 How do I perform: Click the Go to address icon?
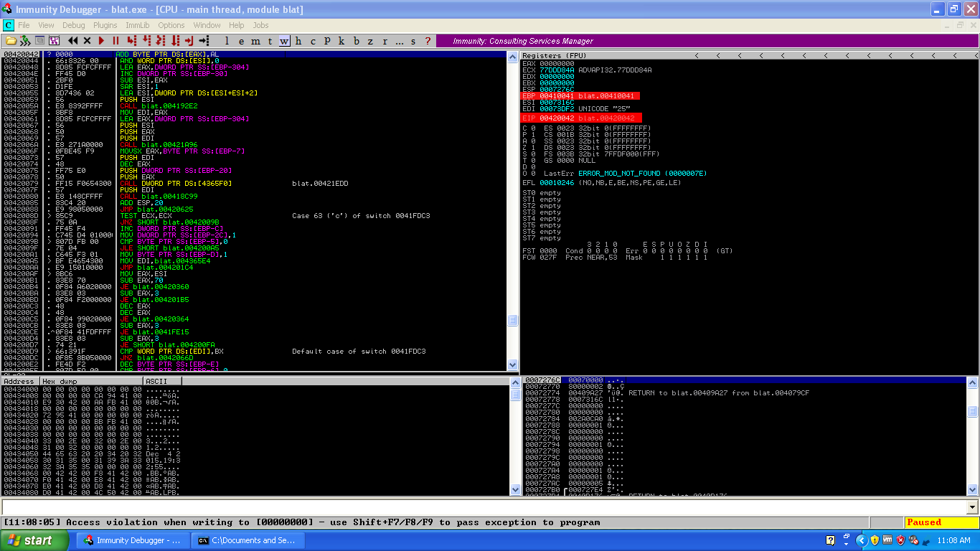pos(204,41)
